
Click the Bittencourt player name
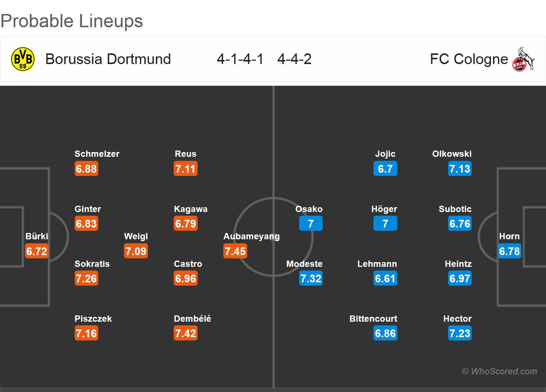click(x=373, y=319)
